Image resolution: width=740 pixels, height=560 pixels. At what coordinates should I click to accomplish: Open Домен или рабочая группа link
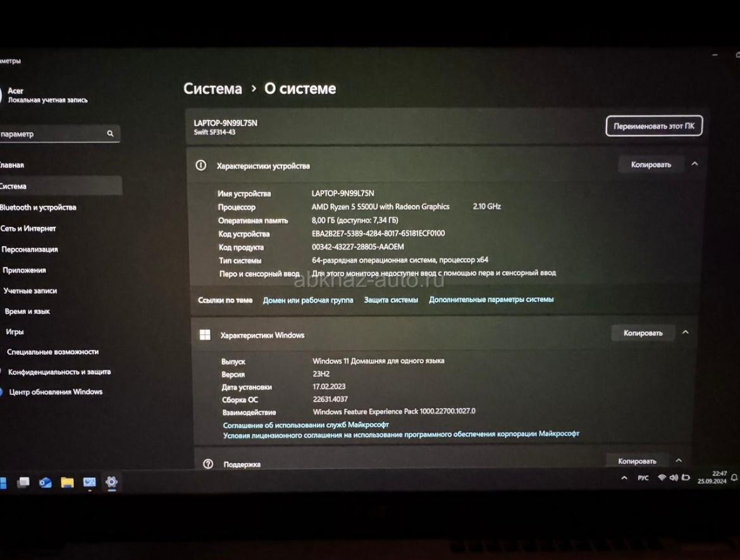point(308,300)
